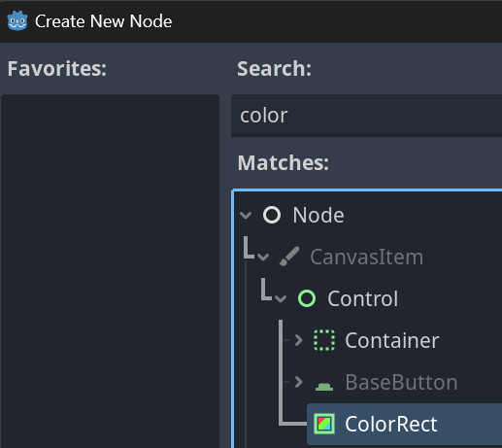
Task: Click the dotted square Container icon
Action: (324, 340)
